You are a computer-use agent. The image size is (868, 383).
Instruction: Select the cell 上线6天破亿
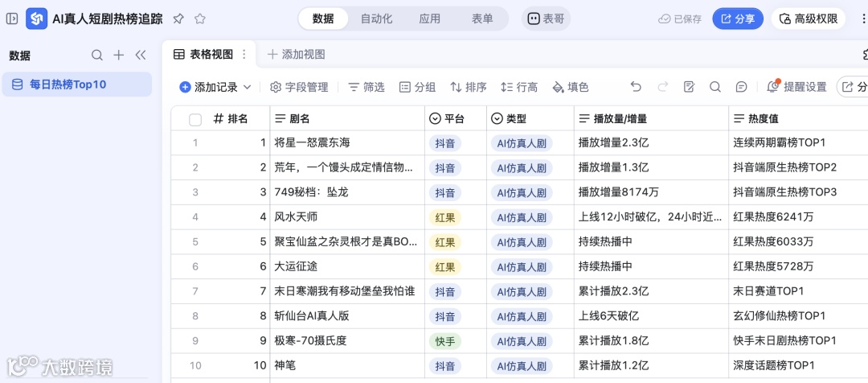tap(651, 316)
